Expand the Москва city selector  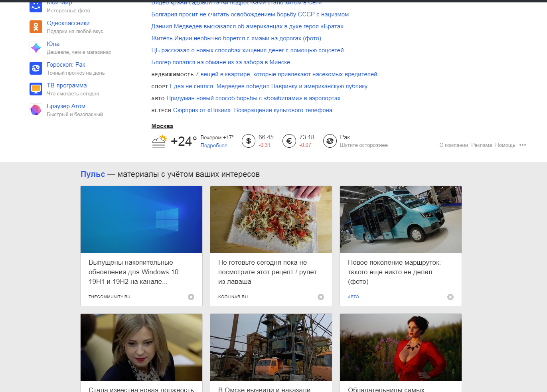click(162, 126)
